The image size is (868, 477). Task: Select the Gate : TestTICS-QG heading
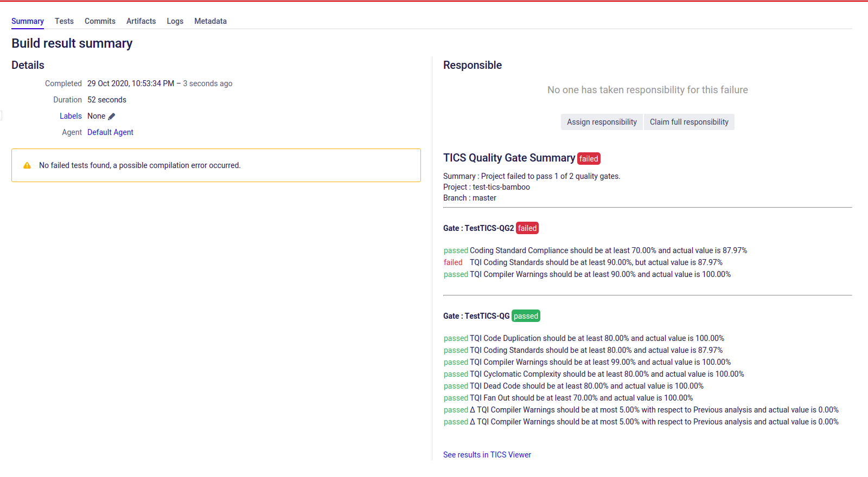coord(476,316)
